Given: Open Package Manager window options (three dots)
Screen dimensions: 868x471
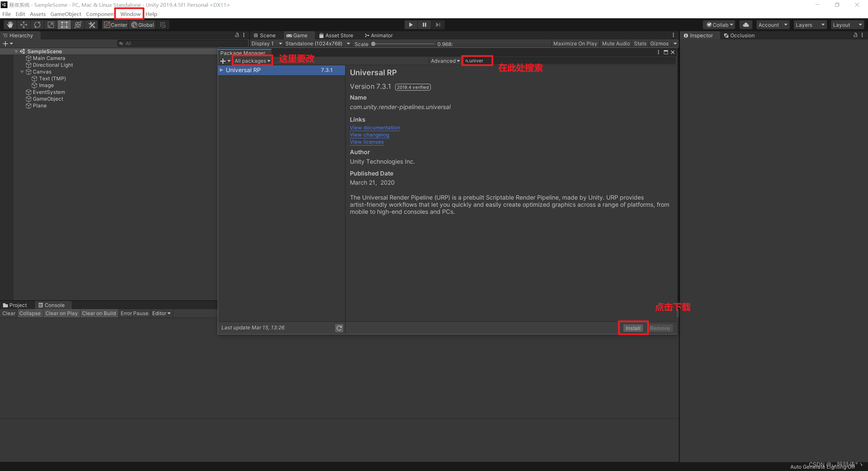Looking at the screenshot, I should [658, 52].
